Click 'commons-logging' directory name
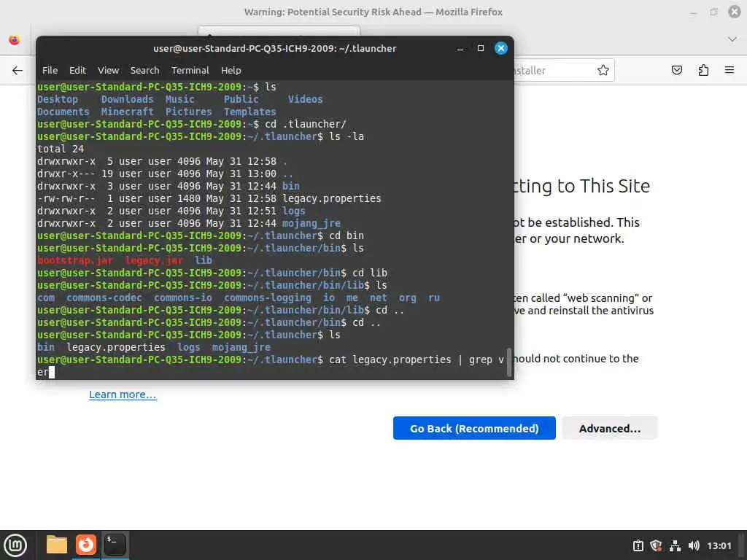The image size is (747, 560). coord(268,297)
